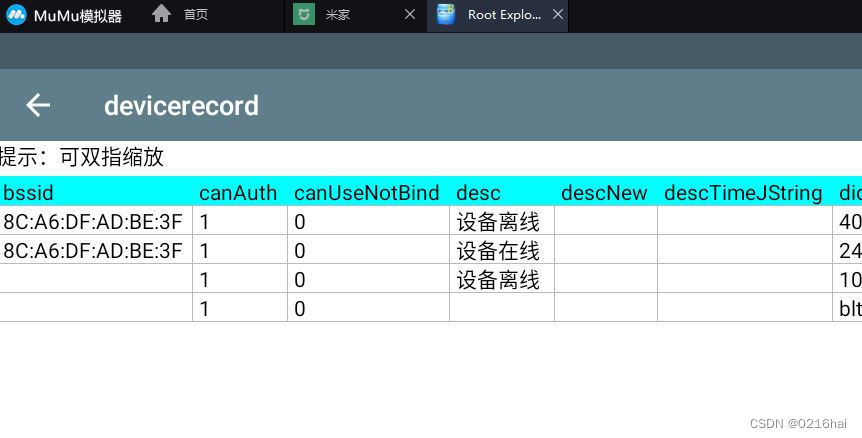Select the bssid cell in first row
The width and height of the screenshot is (862, 438).
click(96, 221)
